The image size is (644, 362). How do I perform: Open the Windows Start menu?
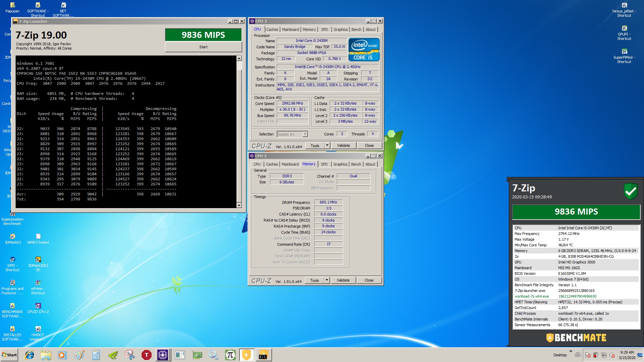9,355
